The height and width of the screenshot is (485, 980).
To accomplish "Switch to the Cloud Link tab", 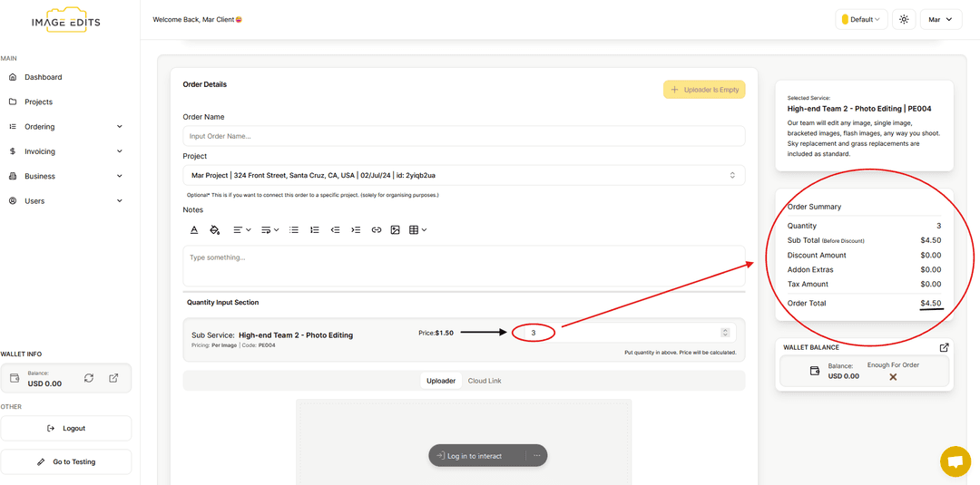I will (x=485, y=381).
